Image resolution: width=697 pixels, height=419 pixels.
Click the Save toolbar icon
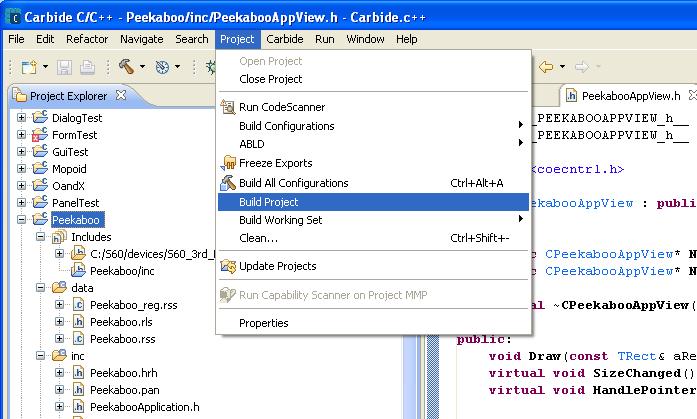(x=64, y=67)
